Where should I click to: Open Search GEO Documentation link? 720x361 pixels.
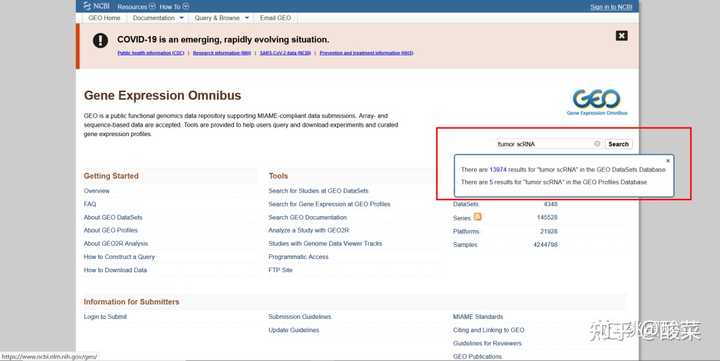308,217
